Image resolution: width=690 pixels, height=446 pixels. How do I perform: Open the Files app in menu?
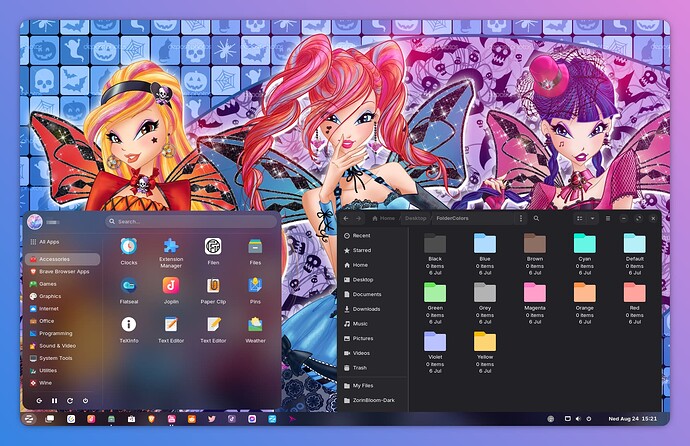(x=255, y=251)
